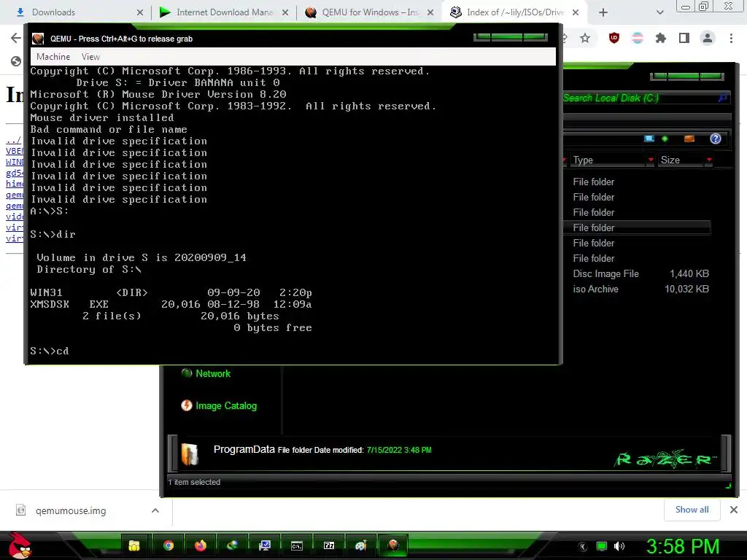Open File Explorer from the taskbar
Screen dimensions: 747x560
click(134, 545)
